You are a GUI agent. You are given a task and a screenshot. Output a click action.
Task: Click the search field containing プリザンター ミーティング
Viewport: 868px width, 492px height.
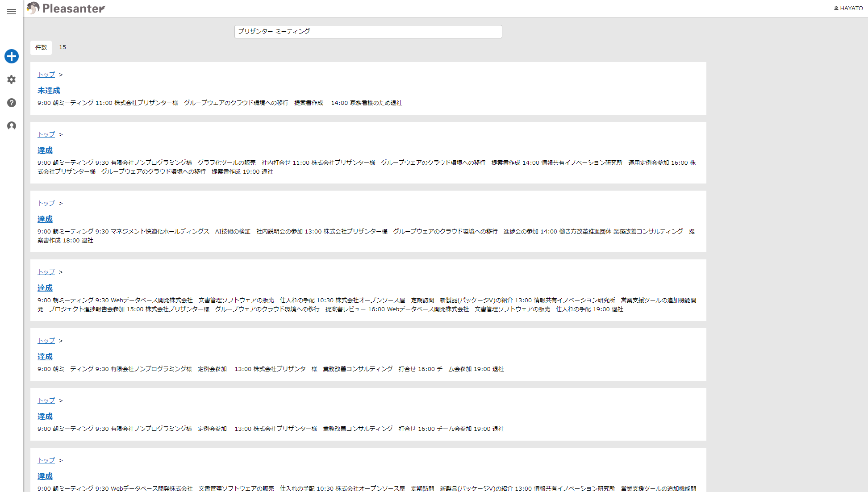coord(368,32)
